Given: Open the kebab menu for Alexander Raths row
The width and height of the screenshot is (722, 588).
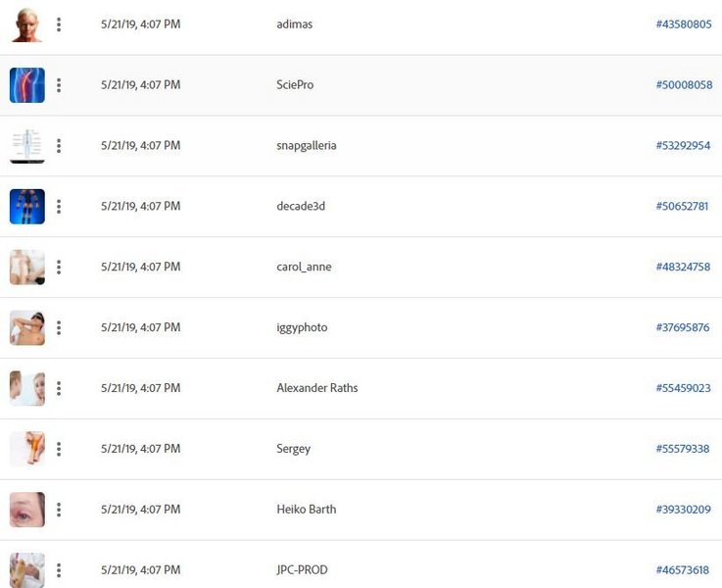Looking at the screenshot, I should (59, 389).
